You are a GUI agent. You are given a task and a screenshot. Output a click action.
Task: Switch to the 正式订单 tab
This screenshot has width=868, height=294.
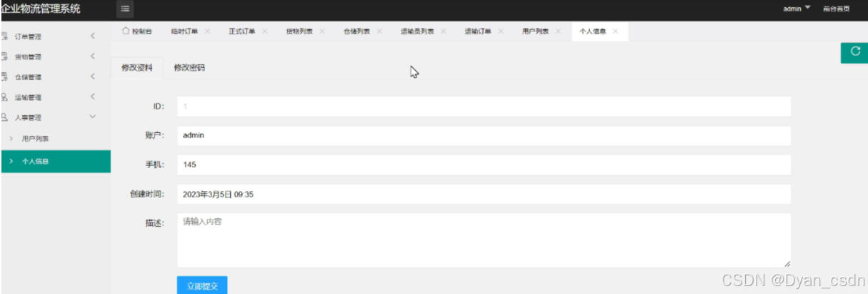click(241, 31)
